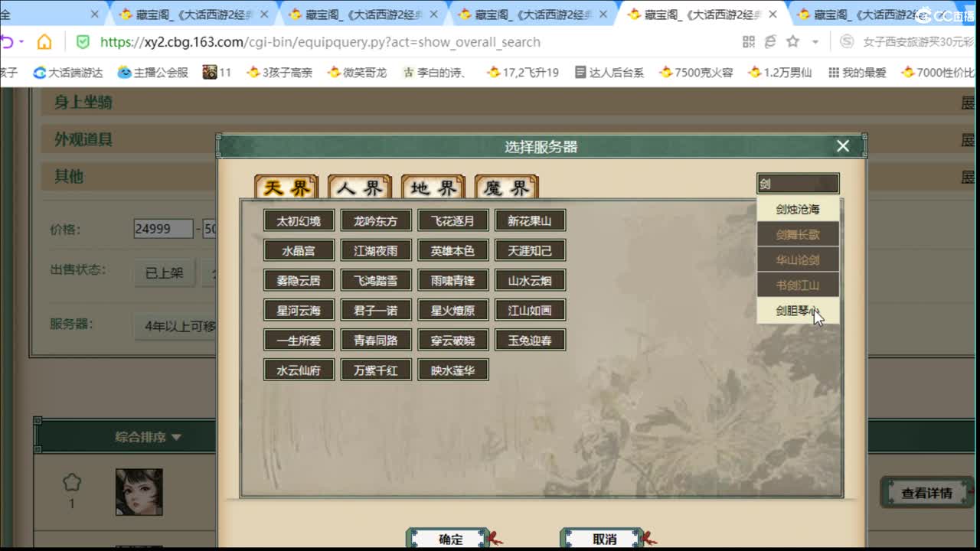Bookmark this page with the star icon

pos(793,42)
